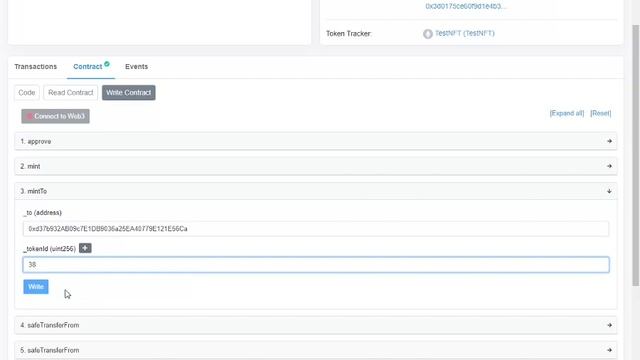640x360 pixels.
Task: Switch to the Contract tab
Action: 88,67
